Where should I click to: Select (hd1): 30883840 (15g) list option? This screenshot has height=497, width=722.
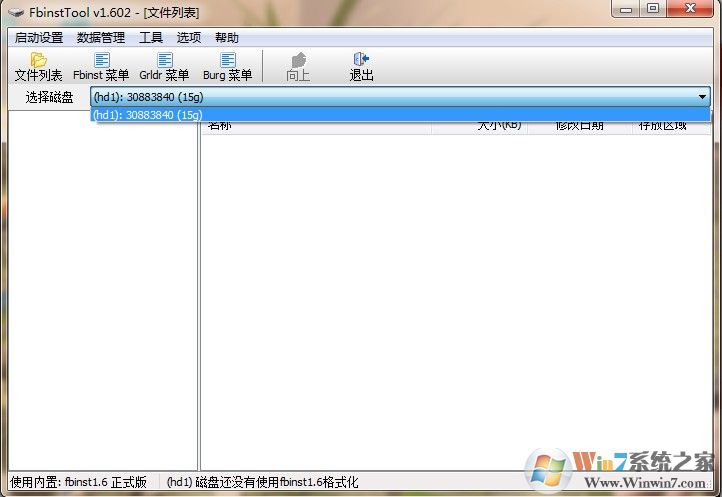click(400, 115)
